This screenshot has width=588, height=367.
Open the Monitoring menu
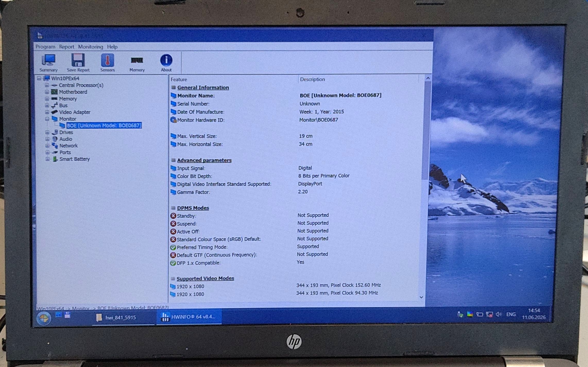(91, 47)
